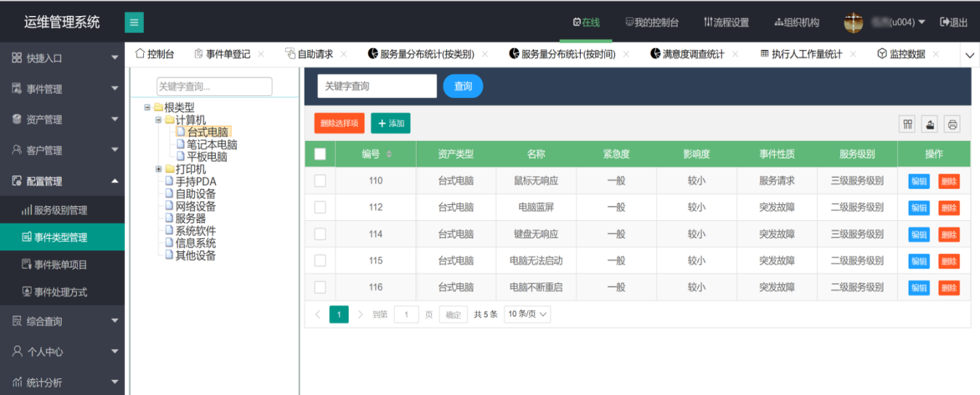This screenshot has width=980, height=395.
Task: Click the 退出 logout icon
Action: (x=945, y=23)
